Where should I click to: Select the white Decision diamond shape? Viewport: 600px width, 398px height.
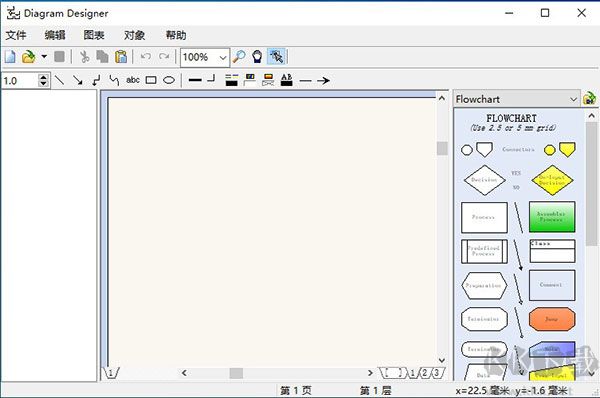coord(484,180)
